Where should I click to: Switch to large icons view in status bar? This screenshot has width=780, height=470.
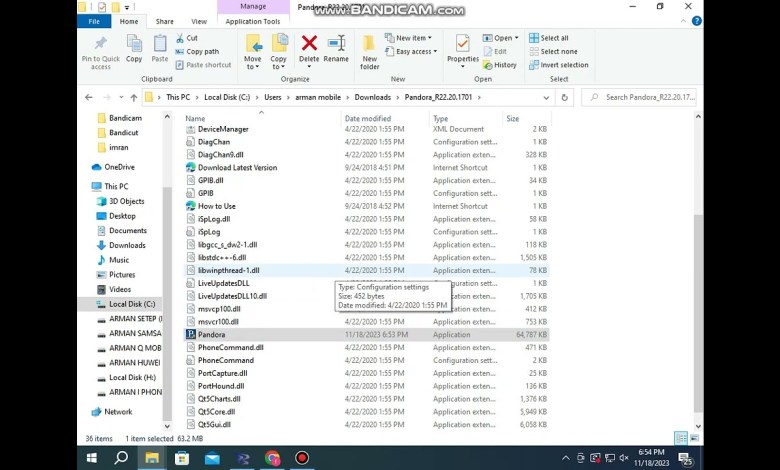coord(694,438)
